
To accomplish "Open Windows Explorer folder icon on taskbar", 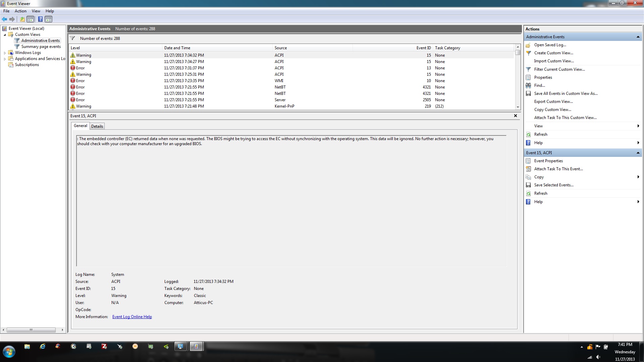I will tap(27, 347).
